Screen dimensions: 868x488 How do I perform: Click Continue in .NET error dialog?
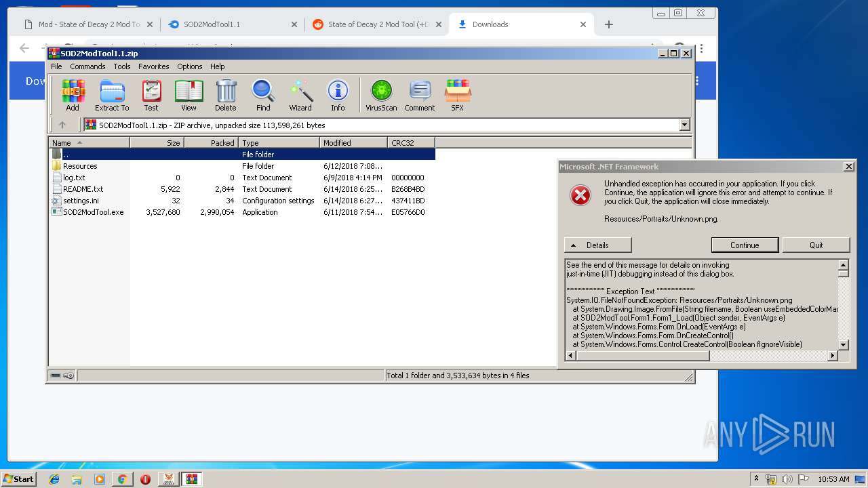(745, 245)
